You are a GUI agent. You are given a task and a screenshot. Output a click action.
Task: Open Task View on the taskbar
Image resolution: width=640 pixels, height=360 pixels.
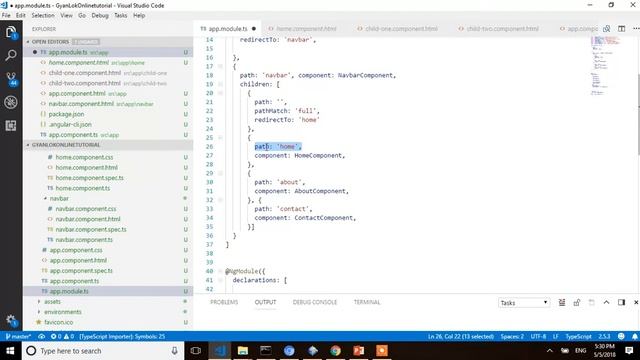tap(196, 351)
